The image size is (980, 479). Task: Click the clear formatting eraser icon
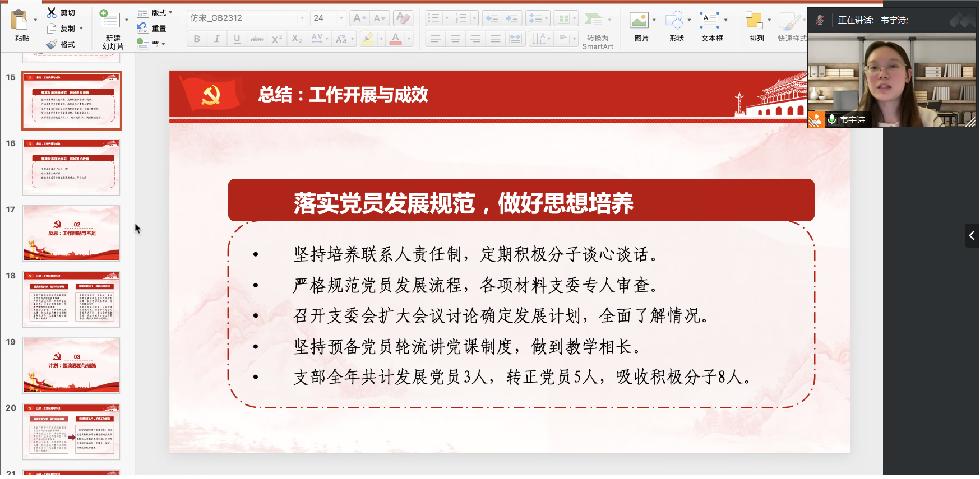(x=403, y=18)
